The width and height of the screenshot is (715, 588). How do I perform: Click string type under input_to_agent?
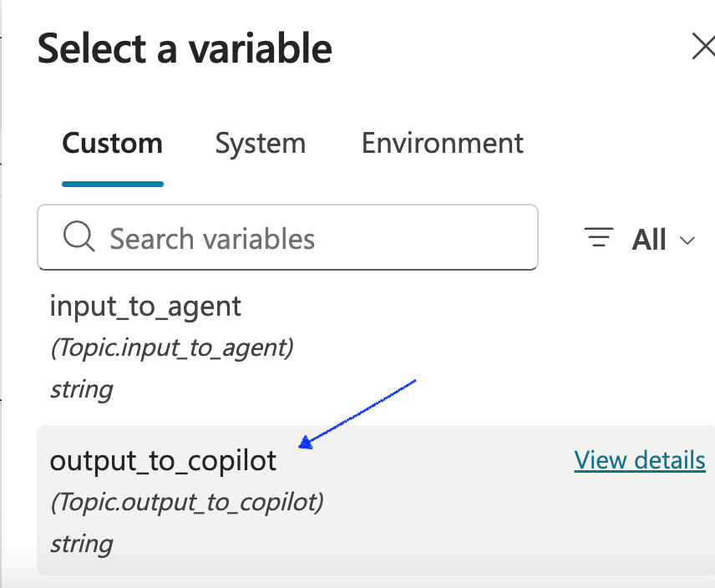81,389
